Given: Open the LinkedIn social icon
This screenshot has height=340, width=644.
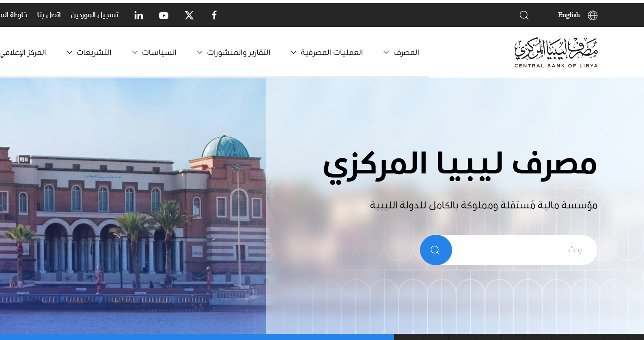Looking at the screenshot, I should pyautogui.click(x=139, y=15).
